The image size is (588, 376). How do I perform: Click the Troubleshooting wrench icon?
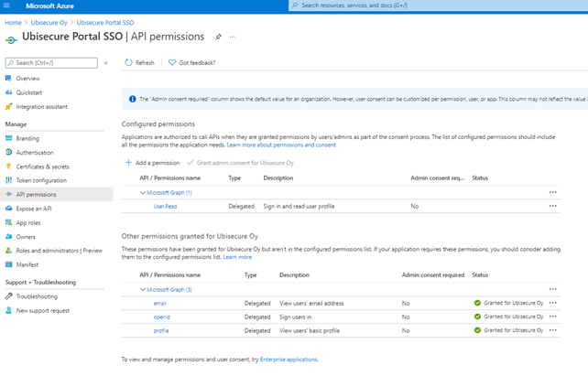coord(8,296)
